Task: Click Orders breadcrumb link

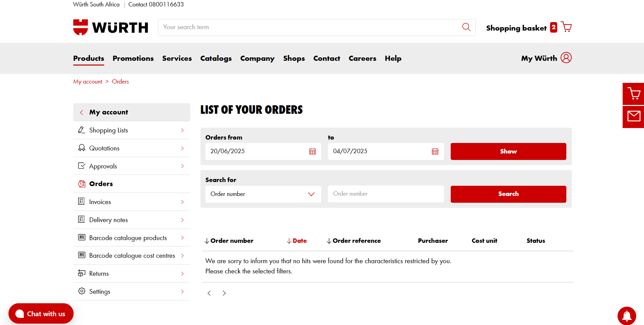Action: [120, 82]
